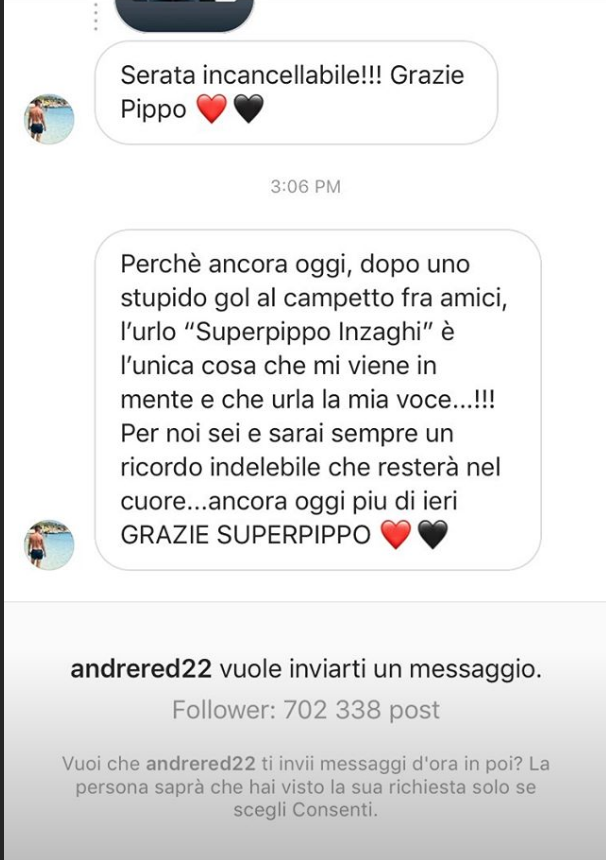Select the Perchè ancora oggi message bubble
Screen dimensions: 606x860
(x=318, y=400)
